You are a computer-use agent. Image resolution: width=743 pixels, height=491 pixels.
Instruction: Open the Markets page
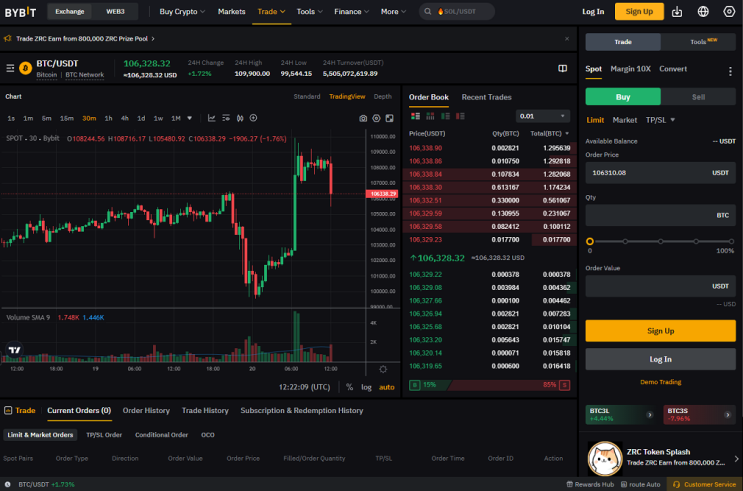pyautogui.click(x=231, y=11)
